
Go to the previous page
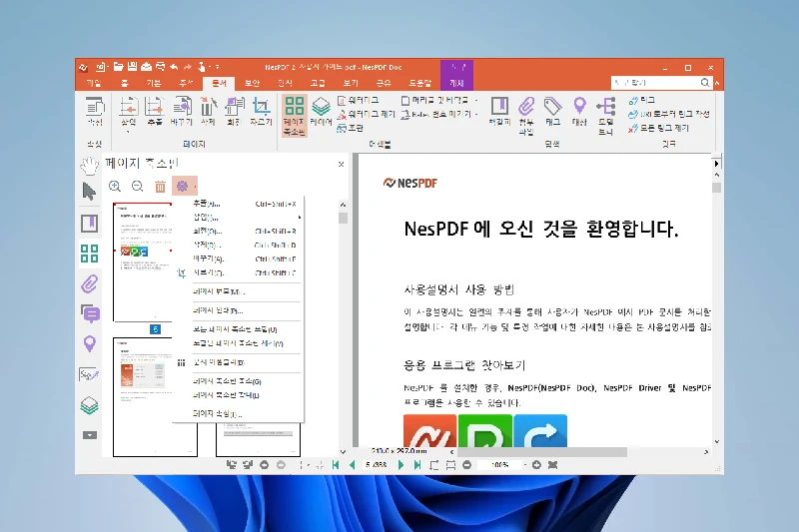point(352,465)
